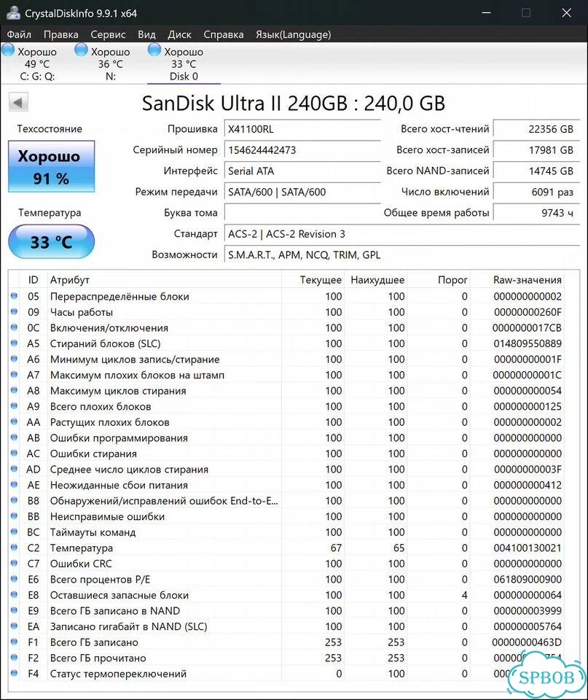
Task: Click the status dot for attribute AE
Action: (14, 484)
